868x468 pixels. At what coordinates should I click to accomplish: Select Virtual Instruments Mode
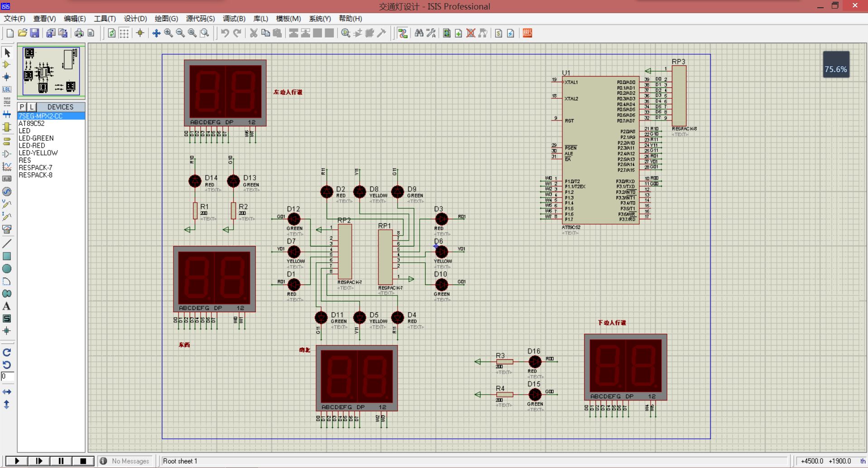tap(7, 229)
